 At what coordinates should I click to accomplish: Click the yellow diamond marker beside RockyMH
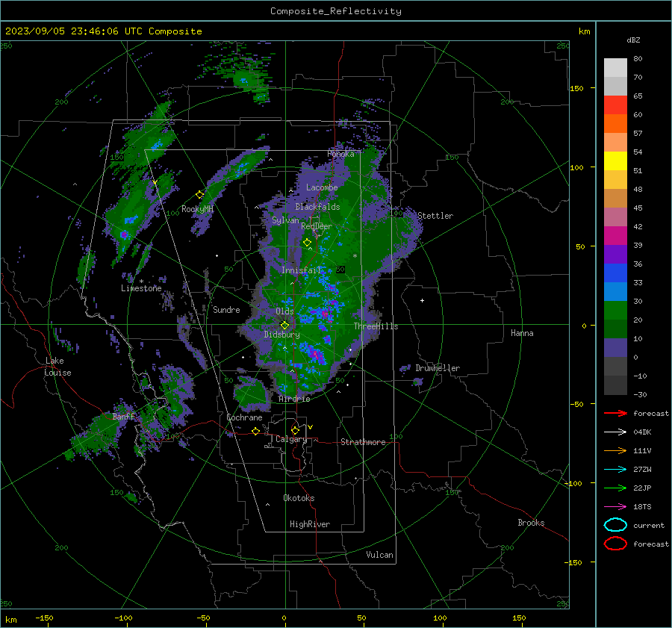(199, 195)
